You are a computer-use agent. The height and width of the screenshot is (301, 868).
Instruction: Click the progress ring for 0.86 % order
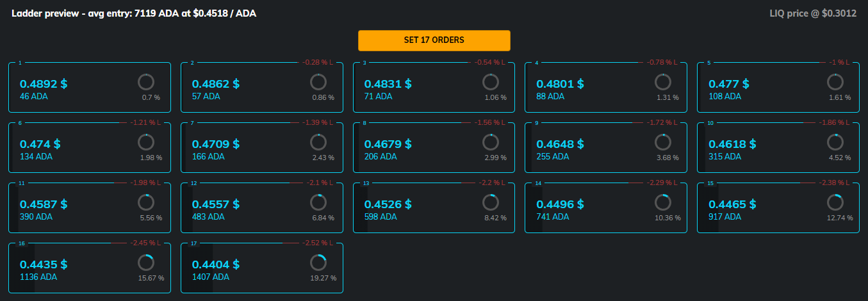[x=318, y=81]
